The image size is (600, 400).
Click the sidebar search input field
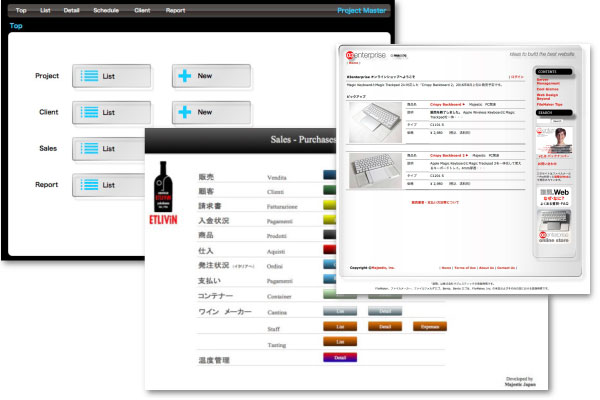click(543, 121)
